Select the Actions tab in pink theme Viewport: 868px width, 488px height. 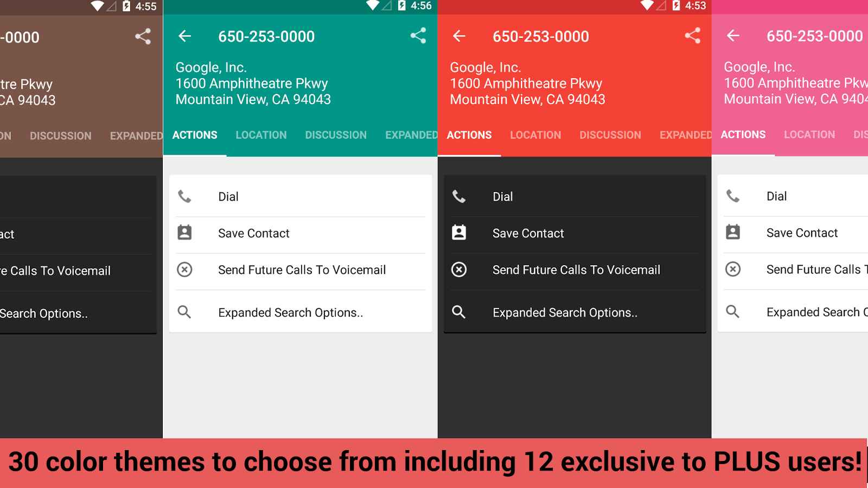743,134
